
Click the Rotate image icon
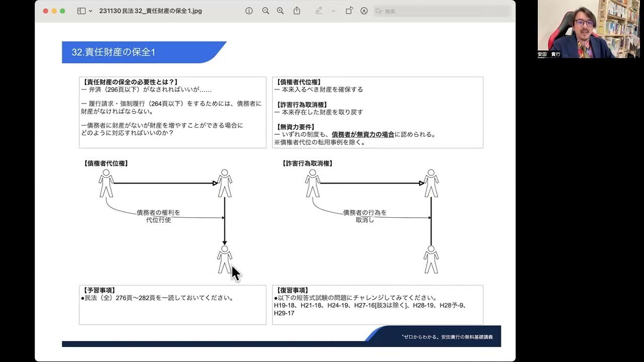(349, 11)
